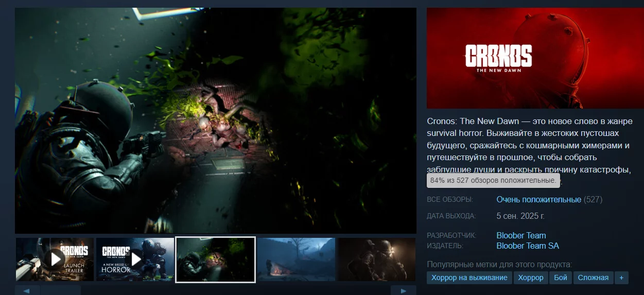Select the highlighted screenshot thumbnail of soldier aiming
Viewport: 644px width, 295px height.
pyautogui.click(x=216, y=259)
